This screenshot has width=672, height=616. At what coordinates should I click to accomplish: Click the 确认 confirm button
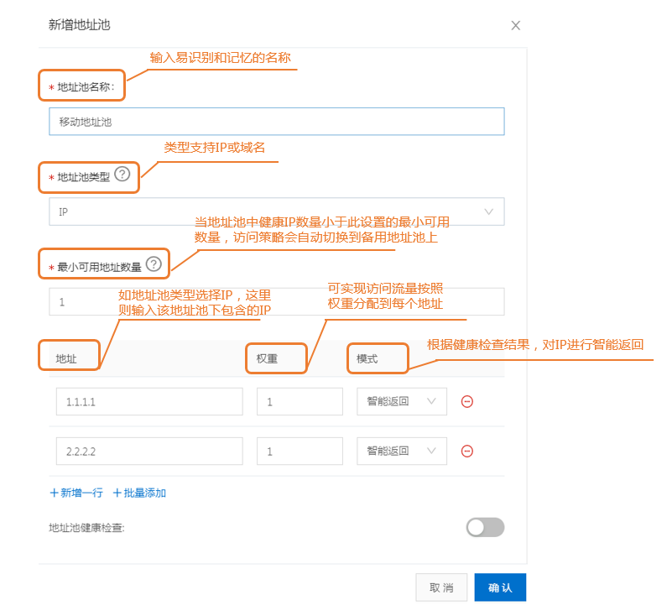[x=500, y=587]
